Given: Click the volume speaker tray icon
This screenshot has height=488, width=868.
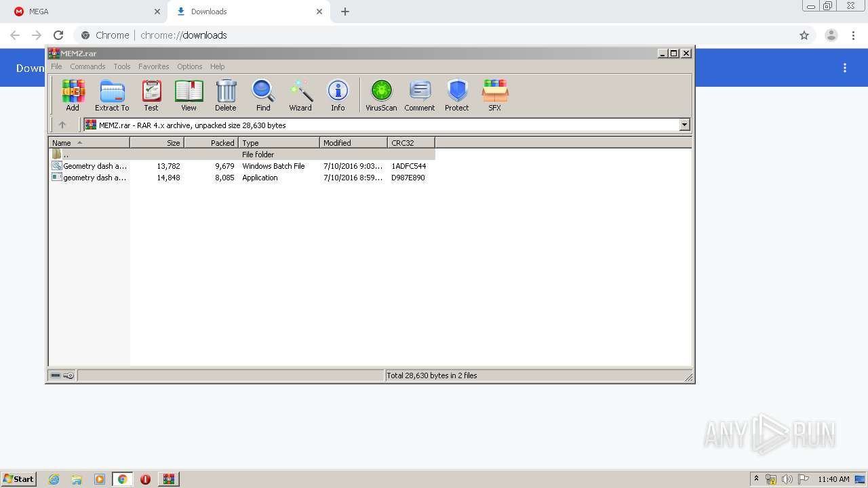Looking at the screenshot, I should pos(787,479).
